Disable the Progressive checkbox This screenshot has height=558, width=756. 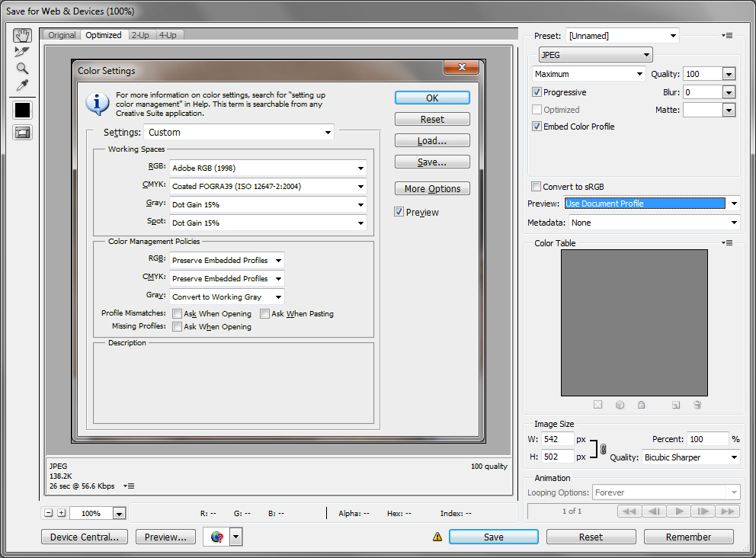coord(537,92)
